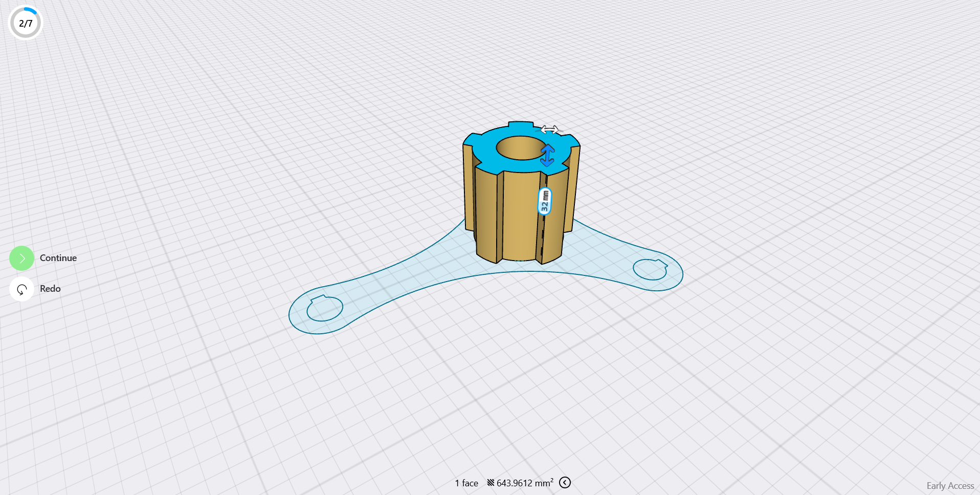980x495 pixels.
Task: Click the 643.9612 mm² area readout
Action: coord(525,483)
